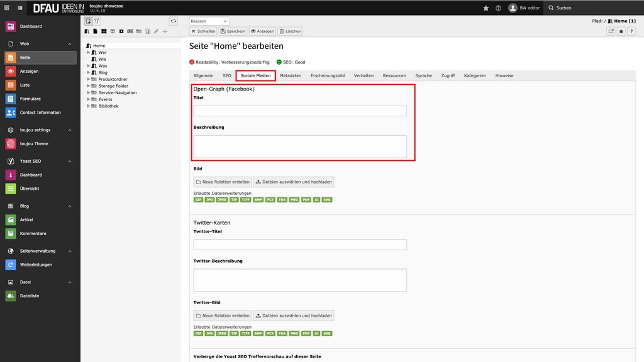Click open in new window icon

611,31
